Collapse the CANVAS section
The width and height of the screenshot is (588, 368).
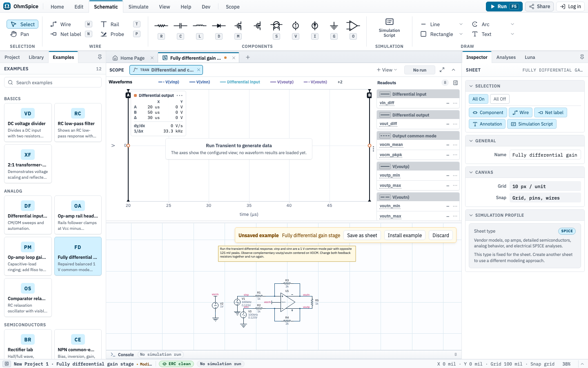(x=471, y=173)
